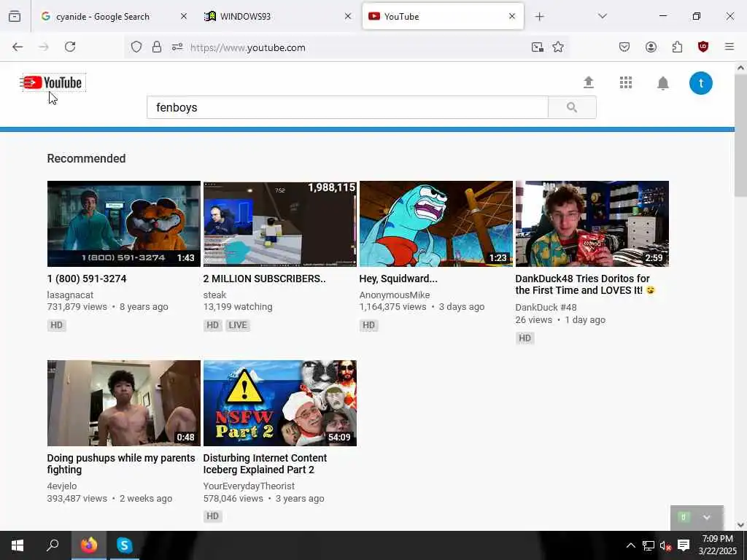Open the notifications bell
This screenshot has height=560, width=747.
(x=662, y=83)
